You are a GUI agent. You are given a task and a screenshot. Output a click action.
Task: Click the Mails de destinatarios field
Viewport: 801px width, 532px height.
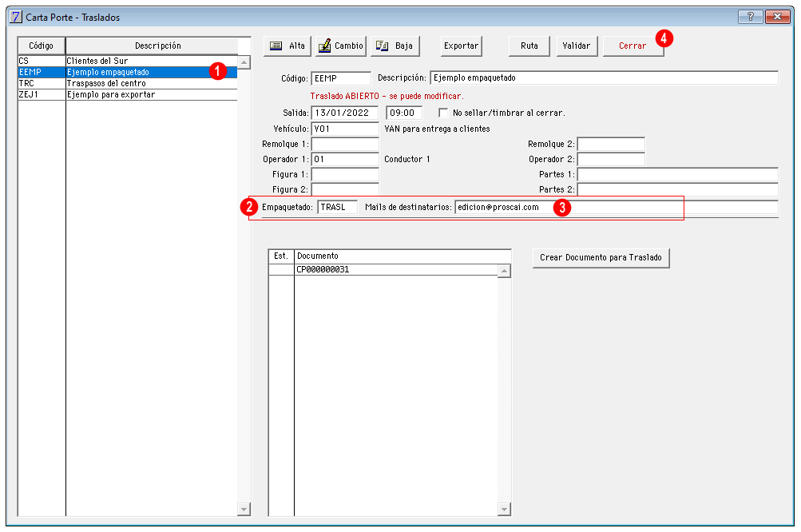616,207
